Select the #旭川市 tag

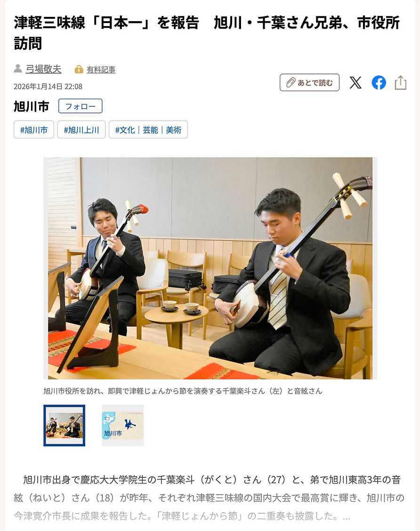pos(34,130)
